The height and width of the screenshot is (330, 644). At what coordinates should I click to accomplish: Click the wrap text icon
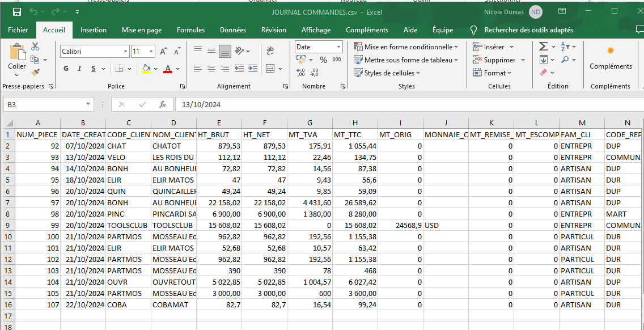point(270,50)
